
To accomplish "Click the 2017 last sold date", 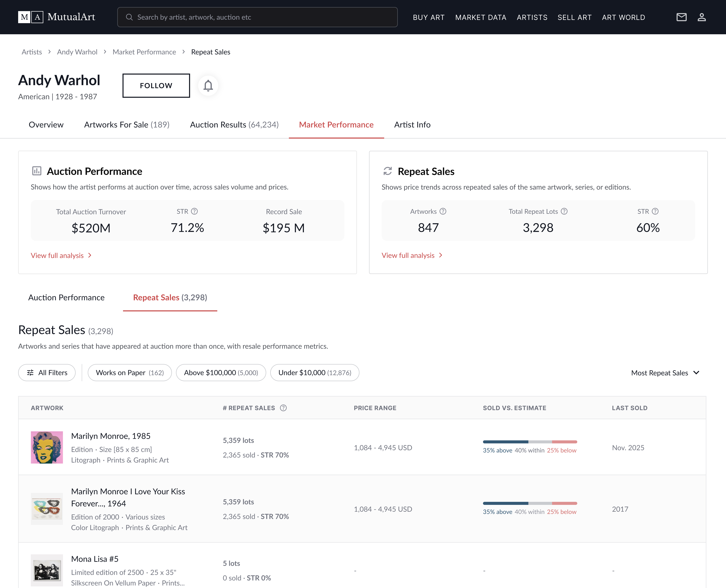I will coord(620,509).
